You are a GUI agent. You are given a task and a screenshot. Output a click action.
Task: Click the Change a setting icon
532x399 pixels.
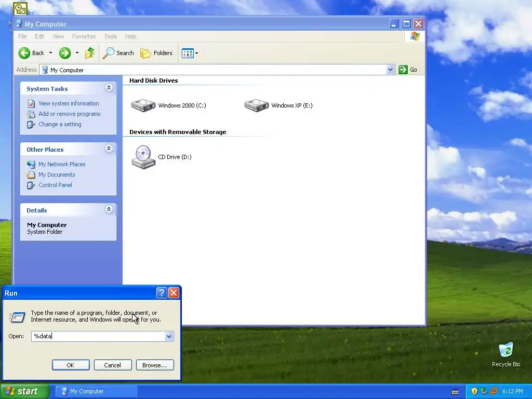point(31,125)
